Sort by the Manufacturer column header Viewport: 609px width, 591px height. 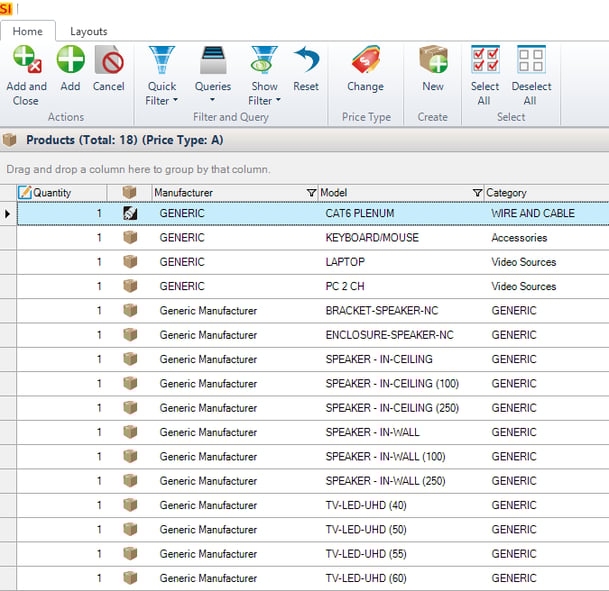235,193
